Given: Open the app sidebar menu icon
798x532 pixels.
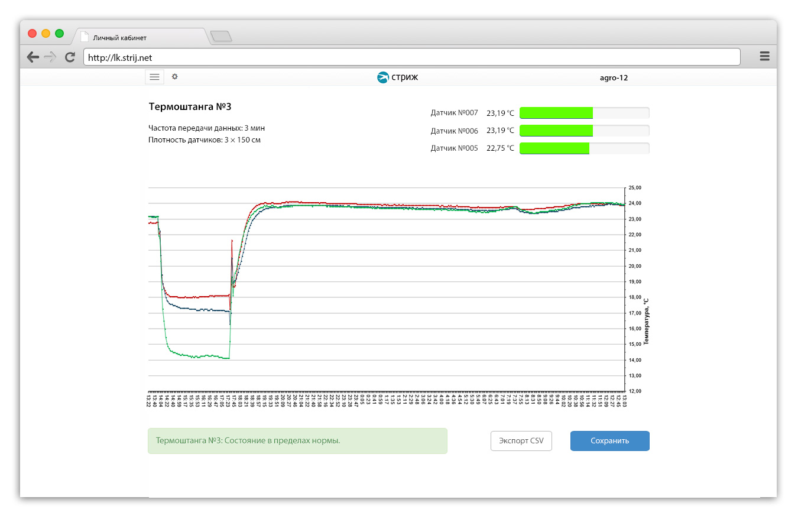Looking at the screenshot, I should pyautogui.click(x=154, y=77).
